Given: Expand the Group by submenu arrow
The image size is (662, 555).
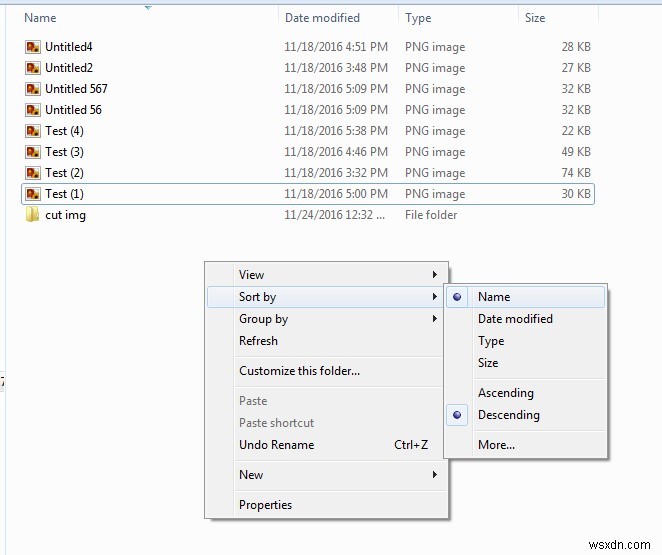Looking at the screenshot, I should [x=434, y=319].
